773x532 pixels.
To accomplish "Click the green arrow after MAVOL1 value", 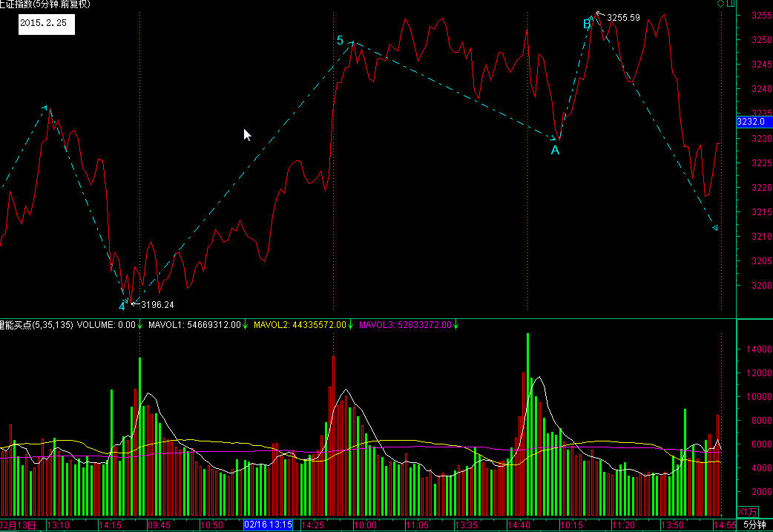I will tap(246, 324).
